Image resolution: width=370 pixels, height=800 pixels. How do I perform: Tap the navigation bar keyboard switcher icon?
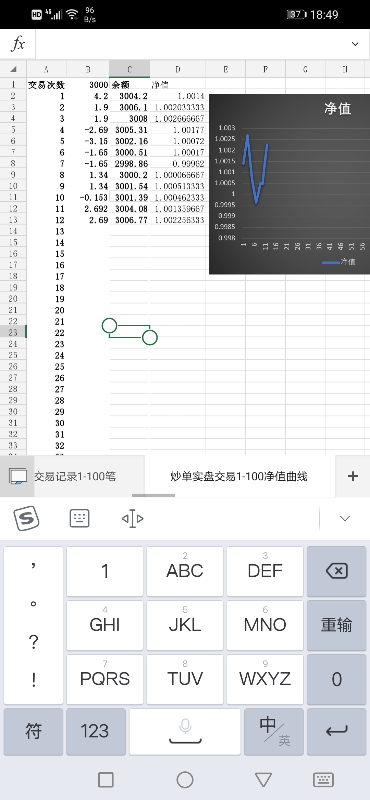click(x=323, y=780)
